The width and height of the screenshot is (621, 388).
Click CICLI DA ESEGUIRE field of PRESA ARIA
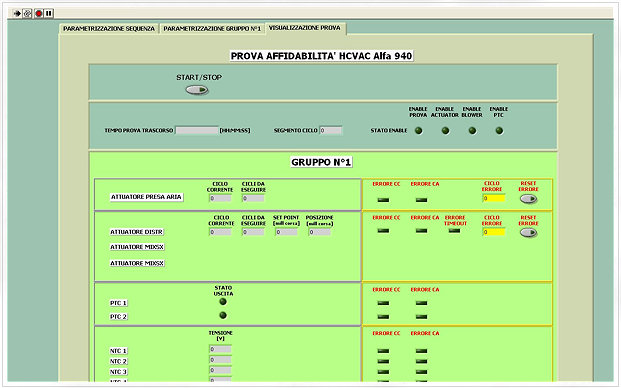coord(253,198)
